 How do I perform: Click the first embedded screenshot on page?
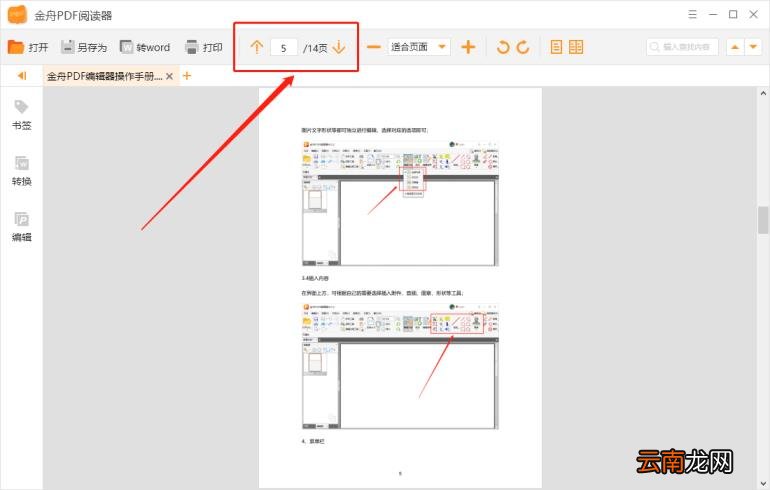[x=400, y=204]
